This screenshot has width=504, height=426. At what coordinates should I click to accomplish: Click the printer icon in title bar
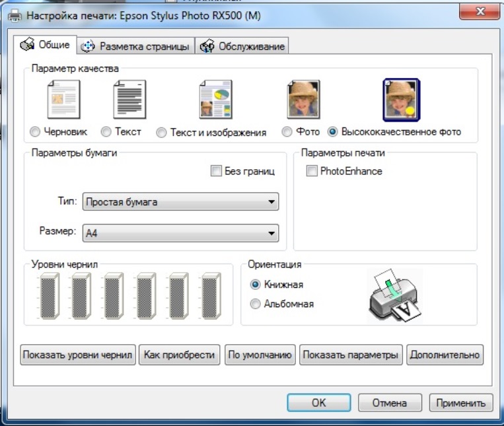point(15,15)
